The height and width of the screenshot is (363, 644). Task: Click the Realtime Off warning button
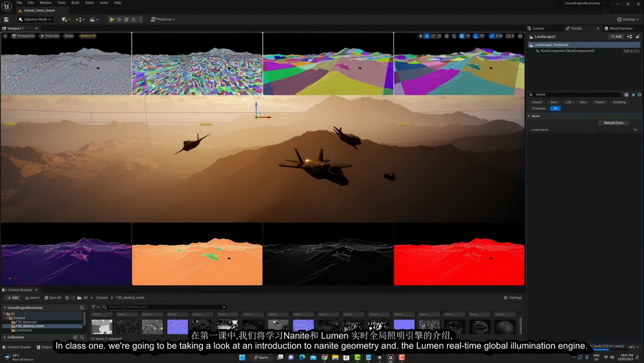click(88, 36)
